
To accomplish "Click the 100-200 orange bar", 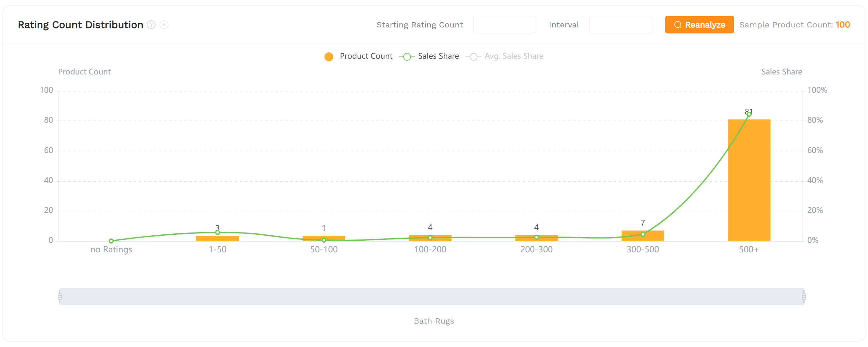I will [x=430, y=238].
